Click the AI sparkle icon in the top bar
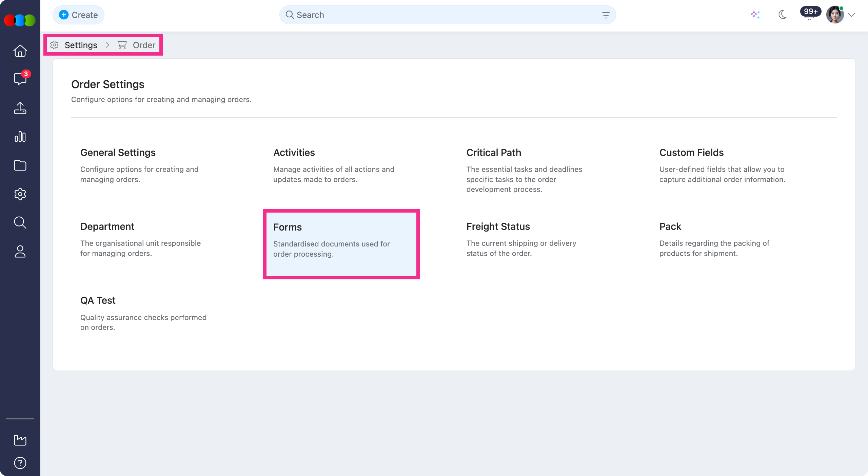 755,15
